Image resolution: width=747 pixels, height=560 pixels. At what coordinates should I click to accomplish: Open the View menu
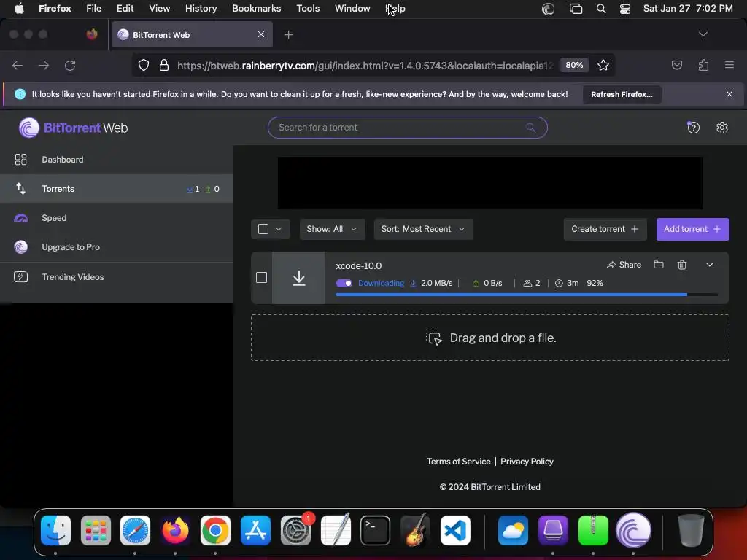click(159, 9)
